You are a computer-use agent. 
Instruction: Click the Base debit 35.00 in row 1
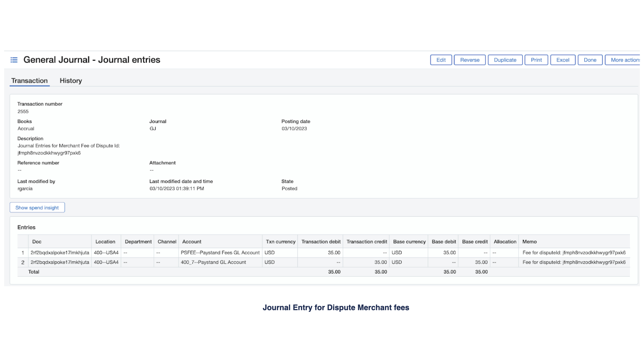pyautogui.click(x=449, y=253)
